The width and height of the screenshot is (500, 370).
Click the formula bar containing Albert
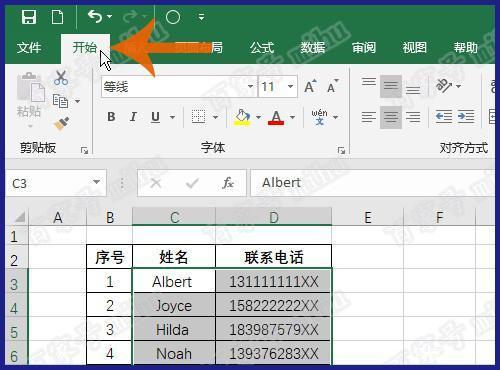[373, 183]
